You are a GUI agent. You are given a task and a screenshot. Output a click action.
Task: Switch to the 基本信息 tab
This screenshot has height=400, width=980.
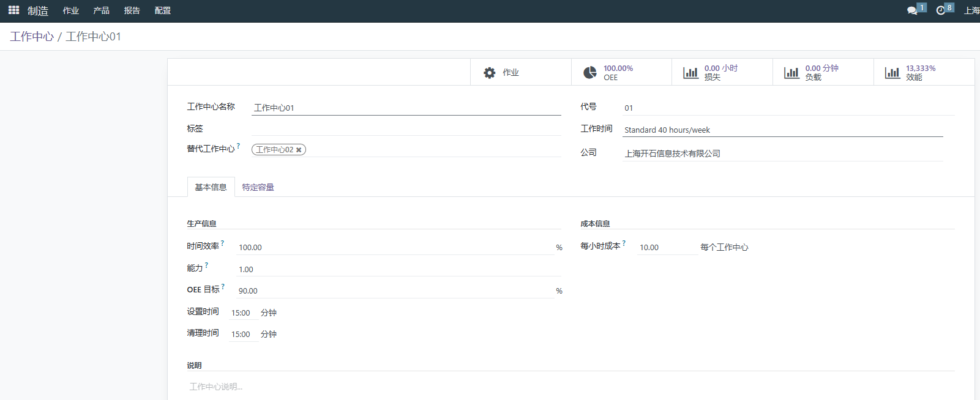click(x=211, y=187)
